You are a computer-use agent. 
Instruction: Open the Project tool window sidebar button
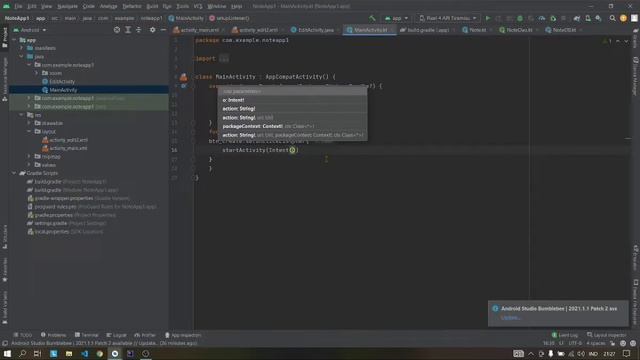[x=5, y=38]
